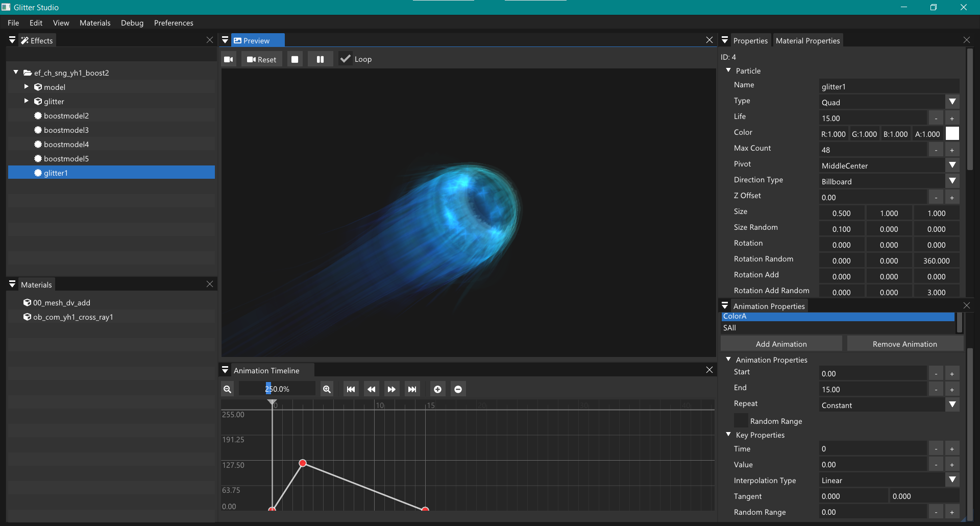
Task: Click the R:1.000 color red field
Action: (x=833, y=134)
